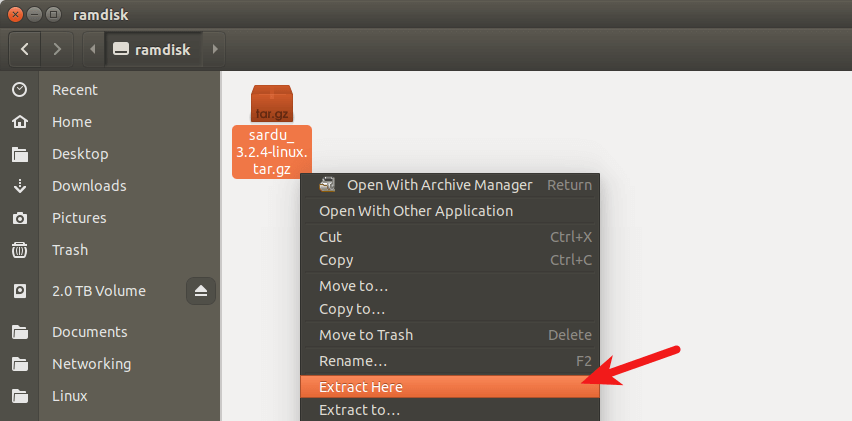Click Extract Here menu entry

pos(450,387)
